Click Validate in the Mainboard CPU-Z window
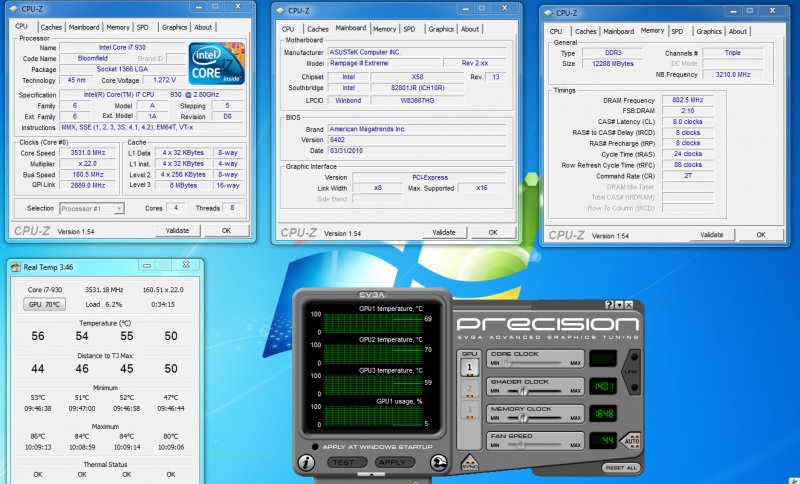 [x=444, y=231]
